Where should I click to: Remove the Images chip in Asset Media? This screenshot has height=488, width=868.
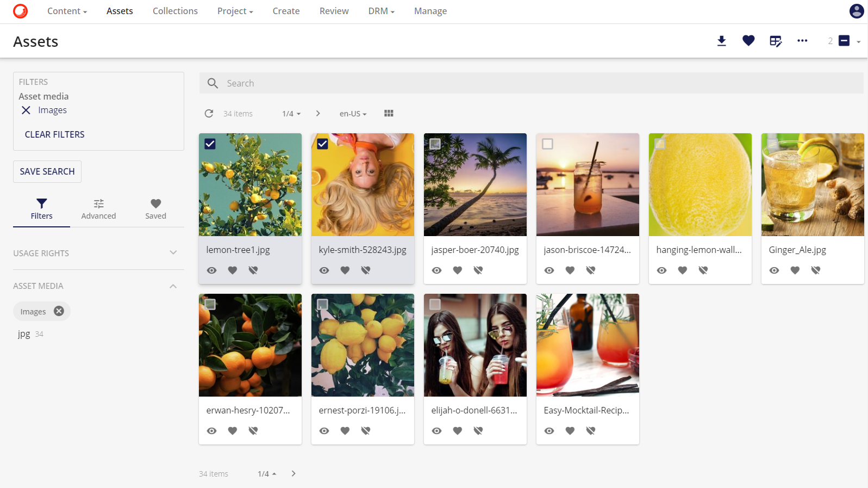(x=59, y=311)
